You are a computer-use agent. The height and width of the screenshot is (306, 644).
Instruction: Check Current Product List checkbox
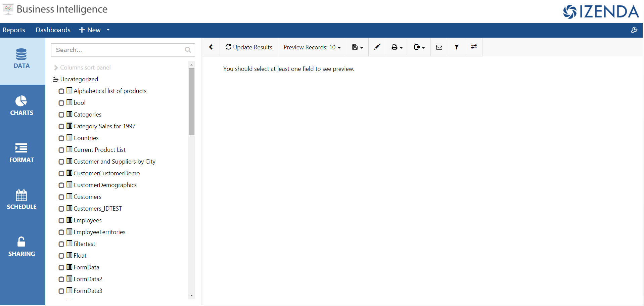[x=61, y=150]
